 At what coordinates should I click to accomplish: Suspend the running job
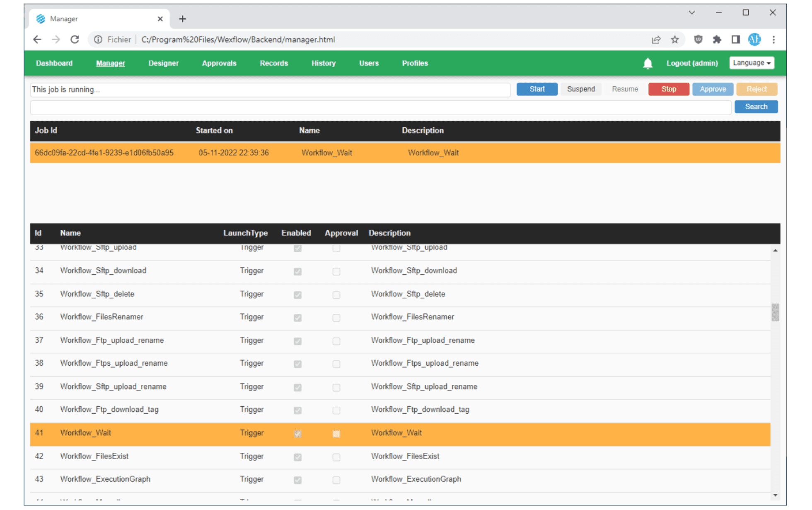pos(580,89)
